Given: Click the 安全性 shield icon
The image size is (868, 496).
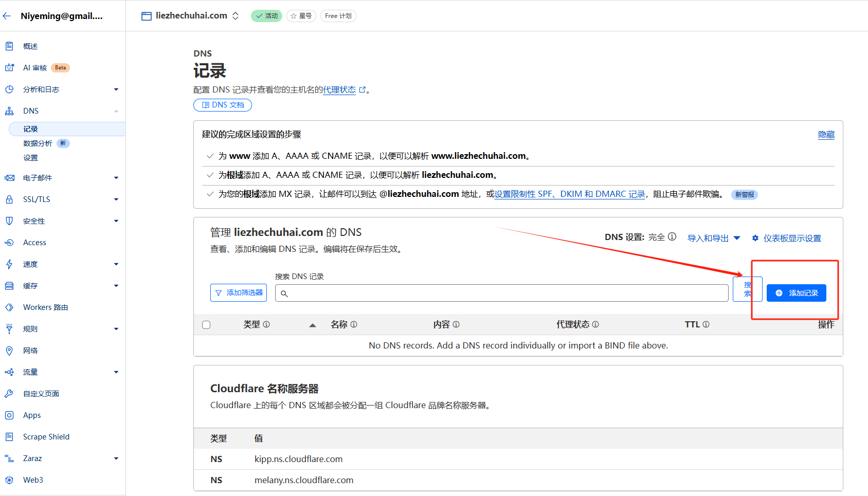Looking at the screenshot, I should click(x=9, y=221).
